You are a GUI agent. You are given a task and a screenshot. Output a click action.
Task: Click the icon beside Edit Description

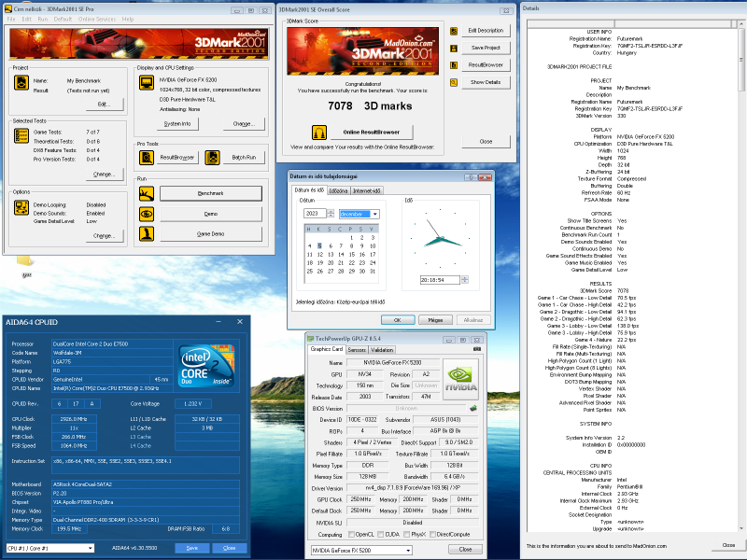pyautogui.click(x=454, y=31)
